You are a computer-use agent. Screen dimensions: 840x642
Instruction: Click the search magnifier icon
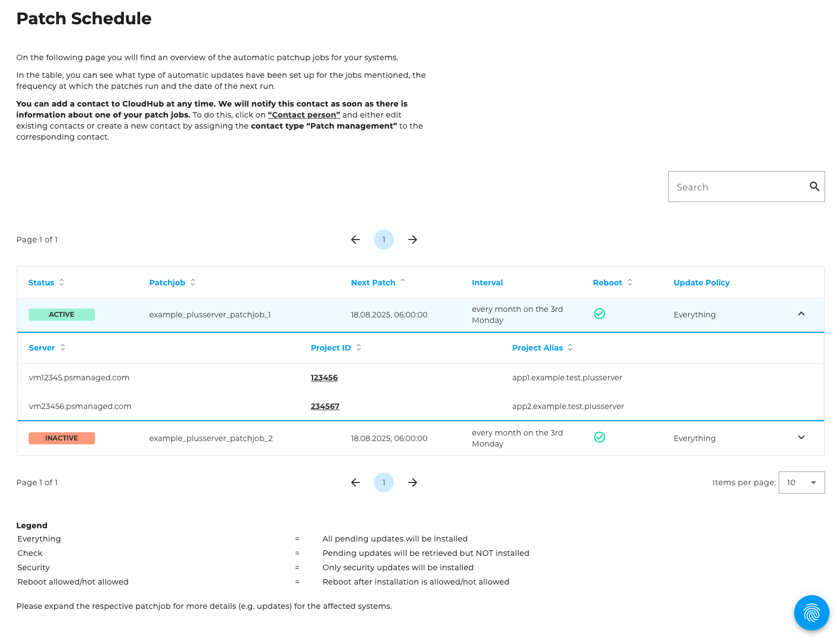pyautogui.click(x=814, y=187)
